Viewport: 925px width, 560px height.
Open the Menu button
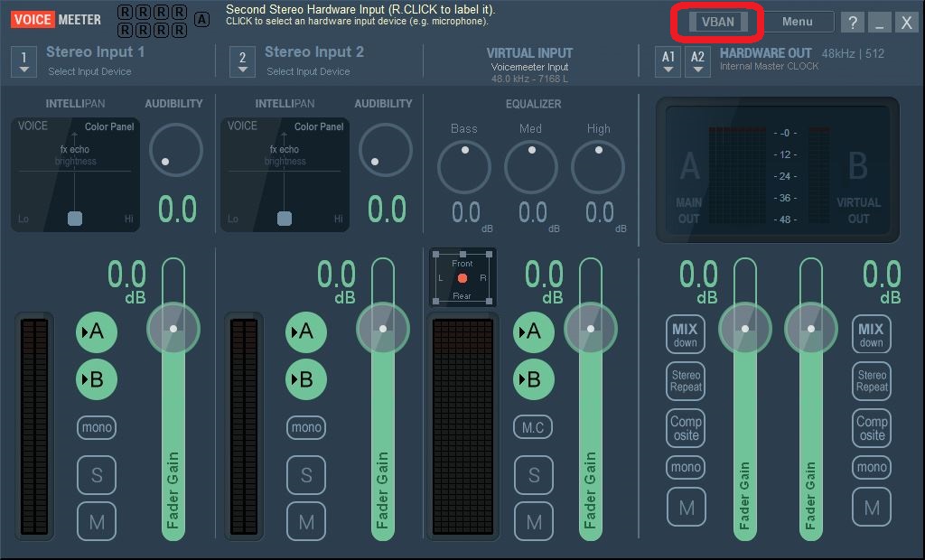[798, 22]
